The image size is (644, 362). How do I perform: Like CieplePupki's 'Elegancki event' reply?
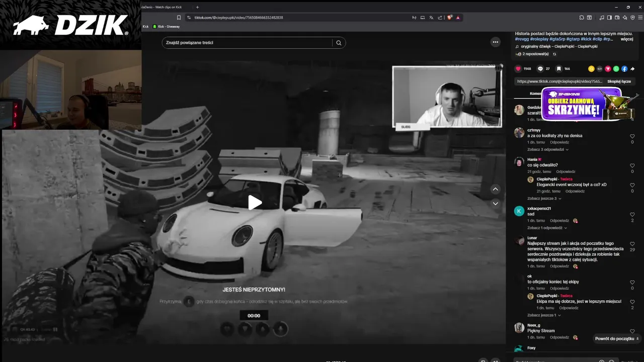tap(632, 185)
